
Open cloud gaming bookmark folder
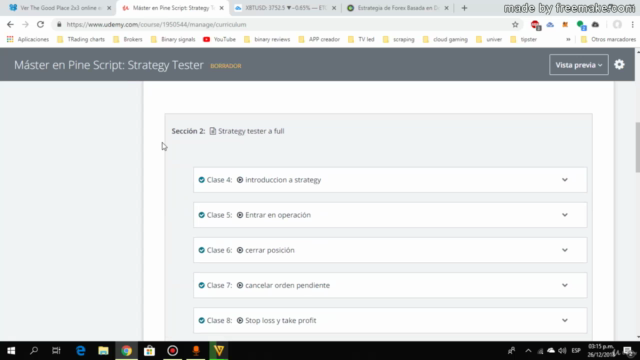[x=445, y=39]
